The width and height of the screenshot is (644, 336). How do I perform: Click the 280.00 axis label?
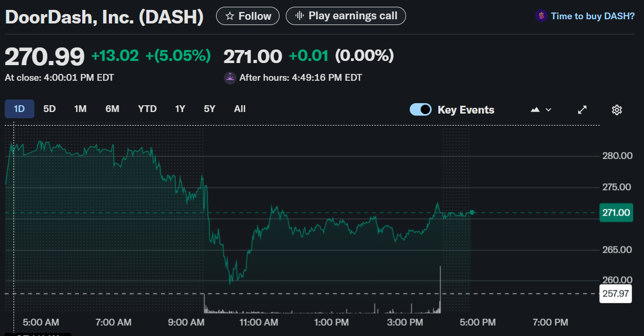(x=617, y=156)
